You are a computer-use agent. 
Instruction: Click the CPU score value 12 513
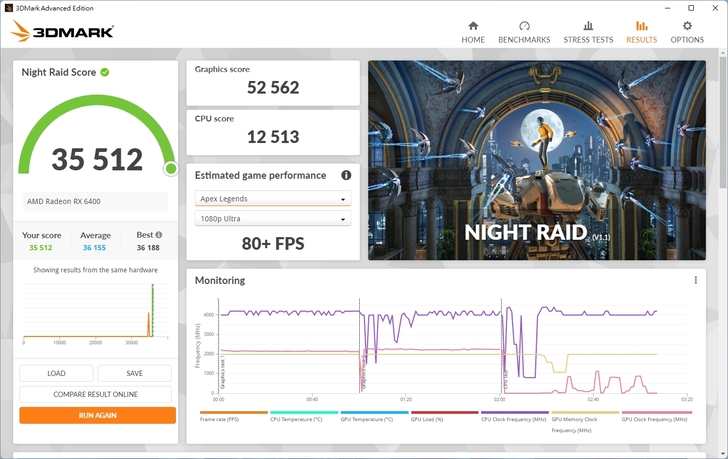[273, 137]
